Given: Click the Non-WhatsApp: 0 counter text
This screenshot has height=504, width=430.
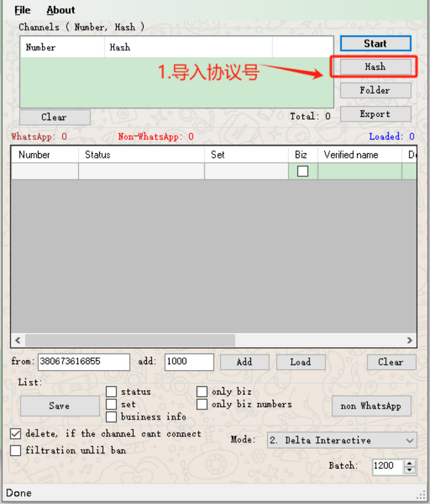Looking at the screenshot, I should tap(156, 136).
